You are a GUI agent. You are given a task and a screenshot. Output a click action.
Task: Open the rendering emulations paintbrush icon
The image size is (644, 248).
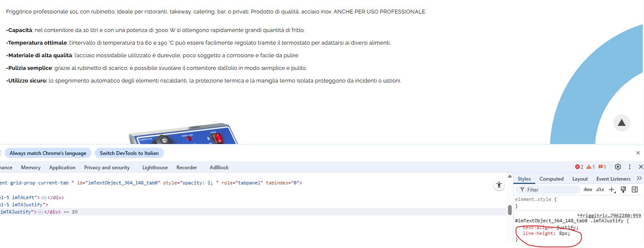[x=624, y=189]
